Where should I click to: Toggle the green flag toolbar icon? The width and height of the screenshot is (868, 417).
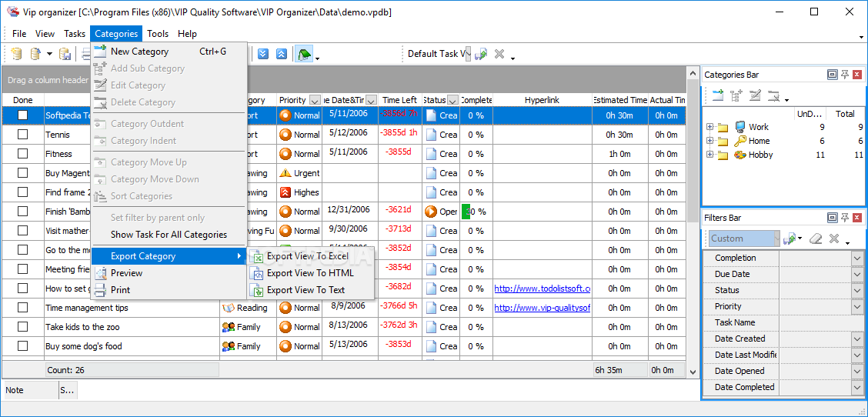coord(303,54)
